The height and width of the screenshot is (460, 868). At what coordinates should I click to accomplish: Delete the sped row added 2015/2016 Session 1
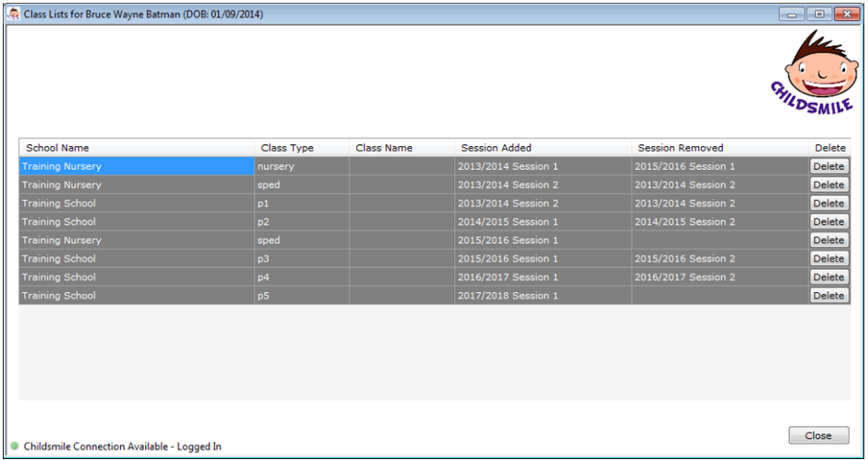click(829, 241)
